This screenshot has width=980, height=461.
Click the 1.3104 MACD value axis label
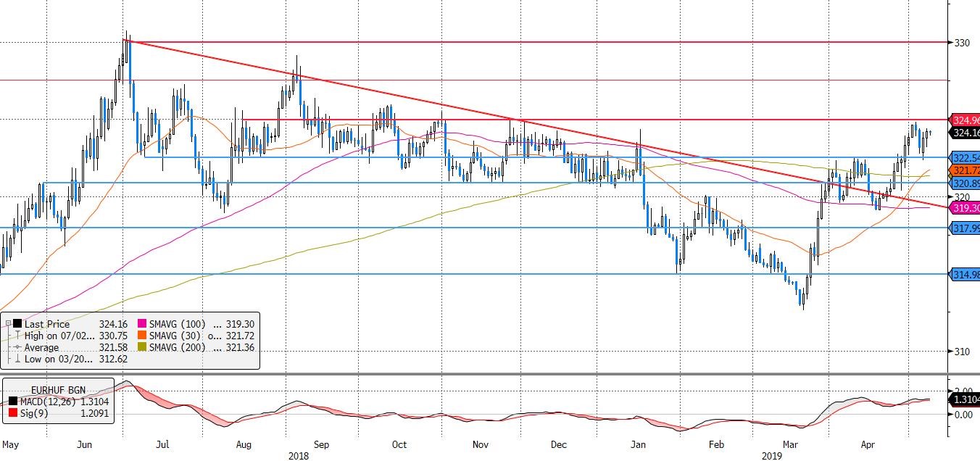click(x=965, y=399)
